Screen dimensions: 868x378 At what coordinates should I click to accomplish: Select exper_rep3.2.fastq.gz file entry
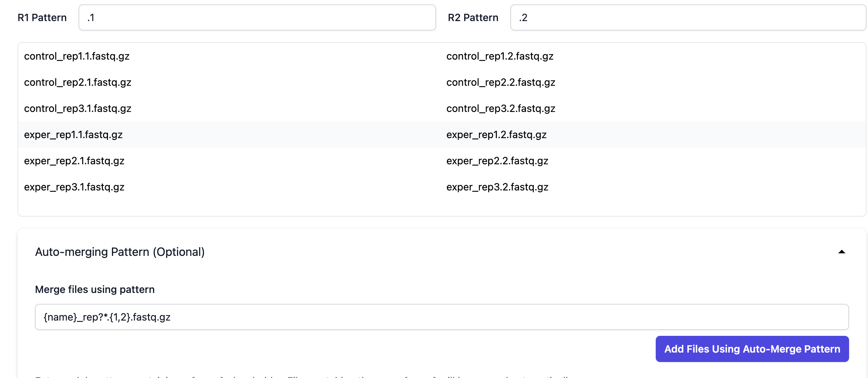[497, 187]
